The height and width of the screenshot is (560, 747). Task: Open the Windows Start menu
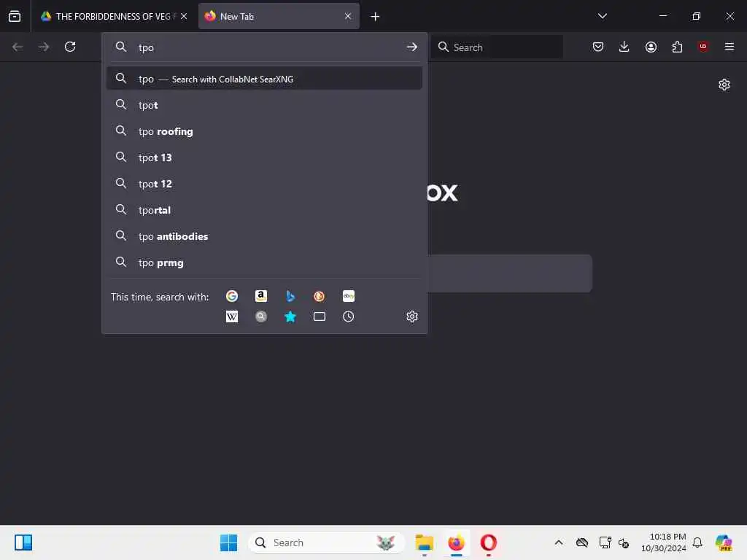click(x=228, y=542)
